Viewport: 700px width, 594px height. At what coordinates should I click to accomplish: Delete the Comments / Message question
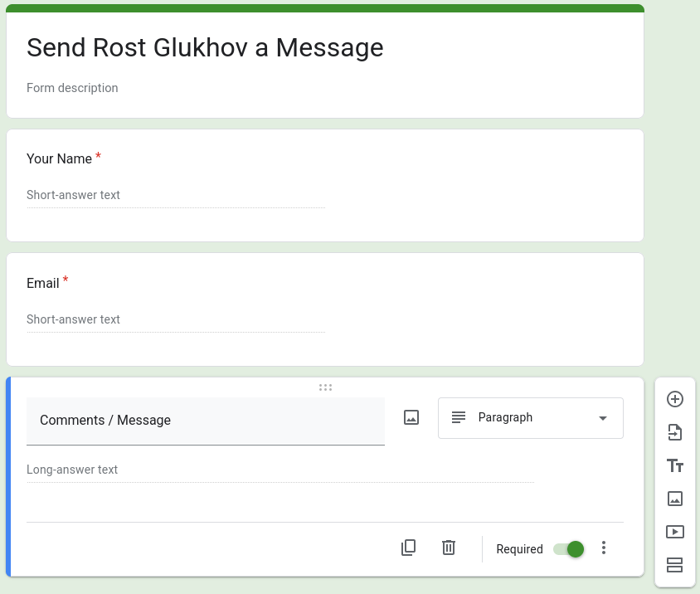click(449, 548)
